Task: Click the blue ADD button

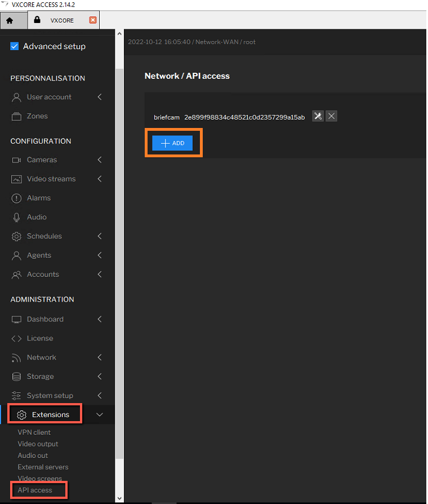Action: pos(172,143)
